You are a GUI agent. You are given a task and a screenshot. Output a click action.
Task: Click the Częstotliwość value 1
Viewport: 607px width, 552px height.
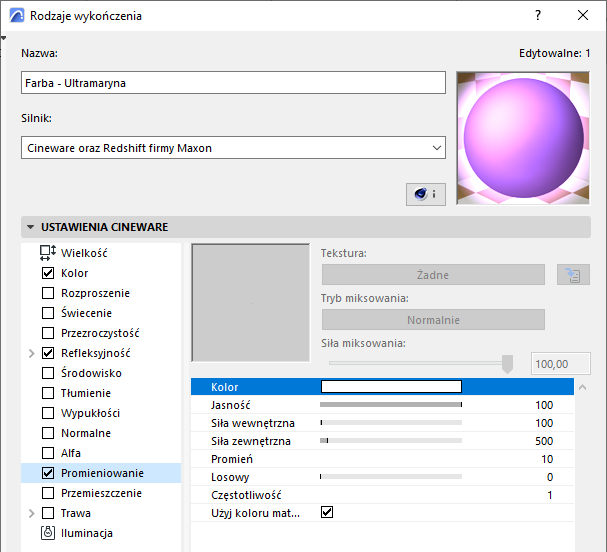click(550, 495)
